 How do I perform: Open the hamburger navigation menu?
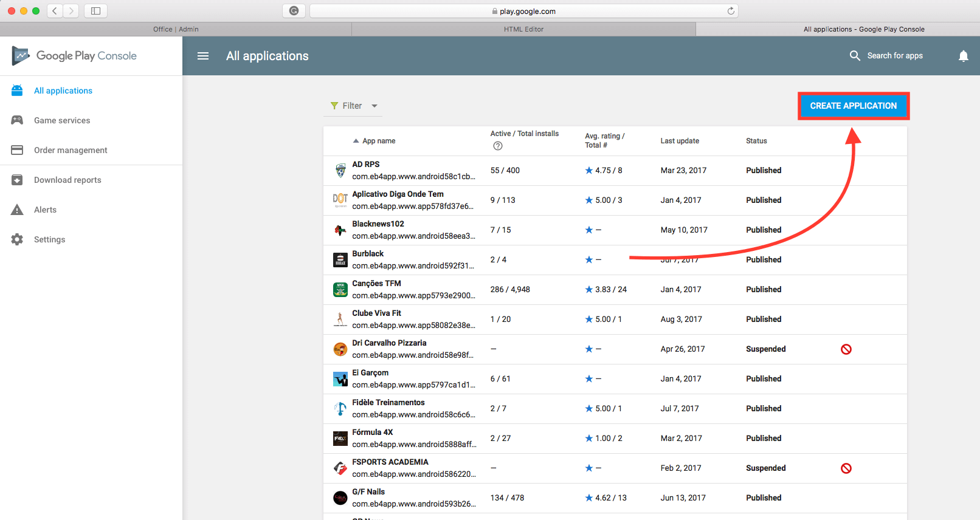coord(203,56)
